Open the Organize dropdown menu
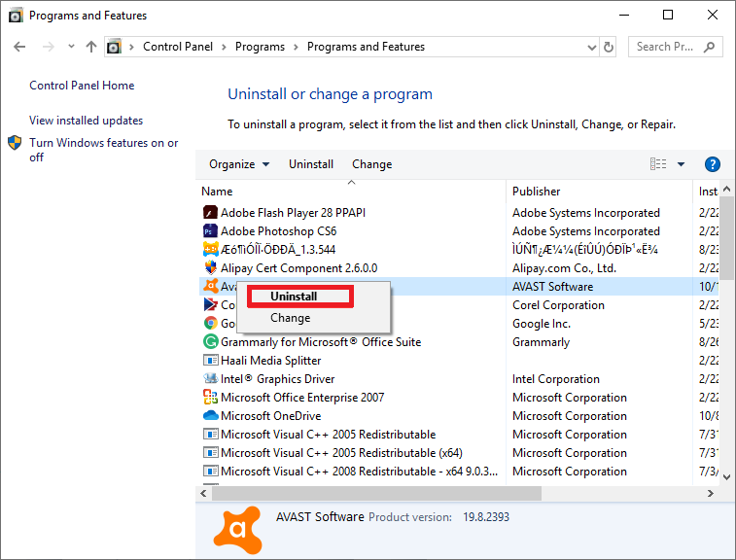 (239, 164)
